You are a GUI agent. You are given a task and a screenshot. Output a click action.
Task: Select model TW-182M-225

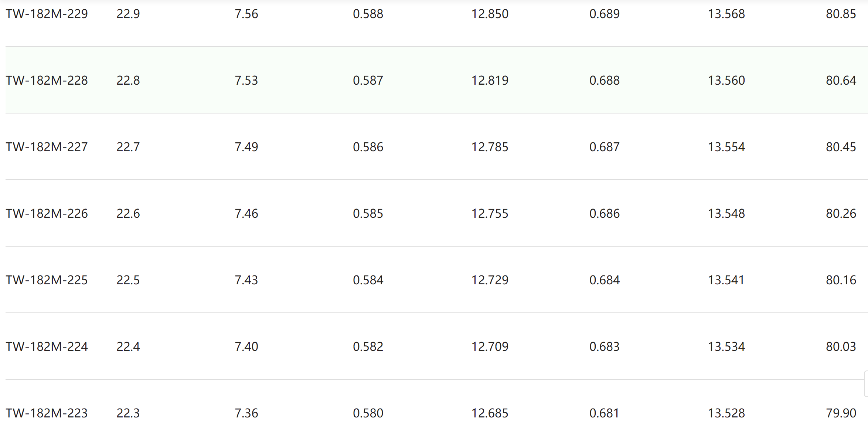(x=47, y=280)
